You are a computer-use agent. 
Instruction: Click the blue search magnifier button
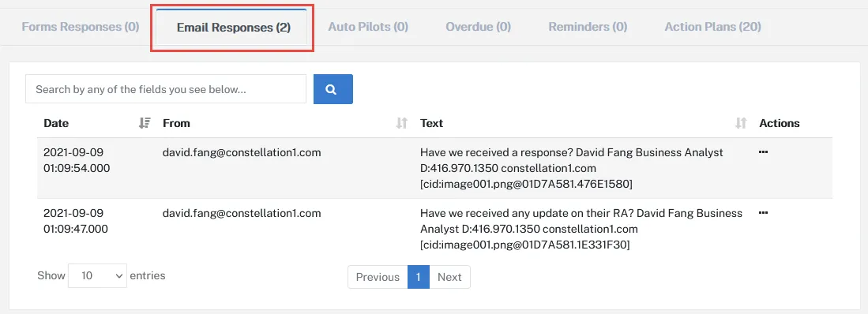tap(333, 89)
